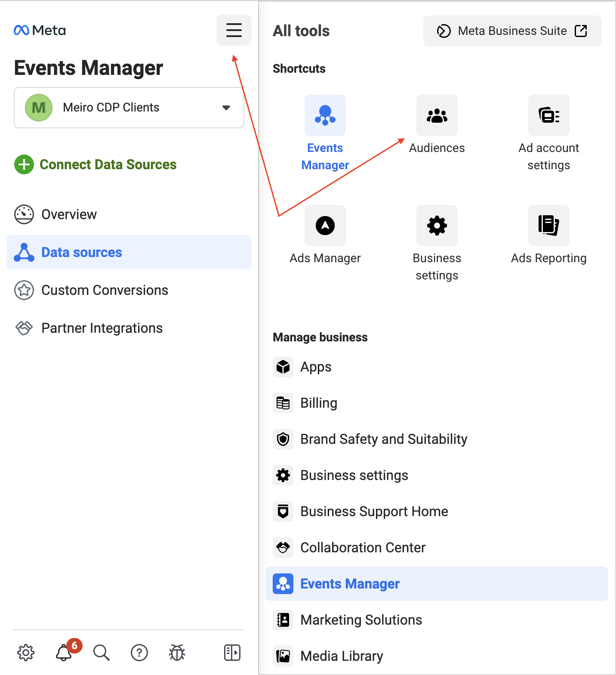Click the Brand Safety shield icon

pyautogui.click(x=283, y=439)
